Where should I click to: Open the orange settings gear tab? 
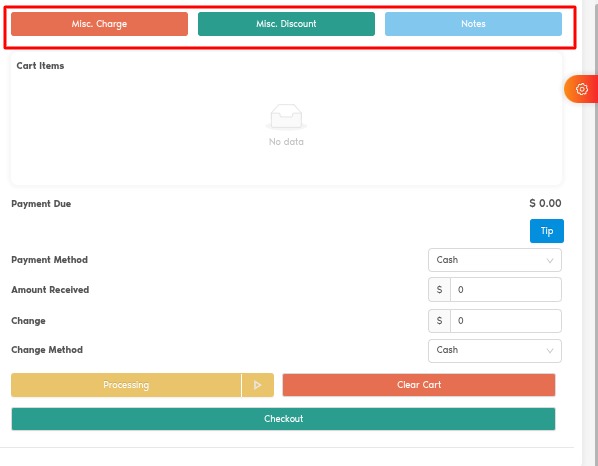(581, 89)
